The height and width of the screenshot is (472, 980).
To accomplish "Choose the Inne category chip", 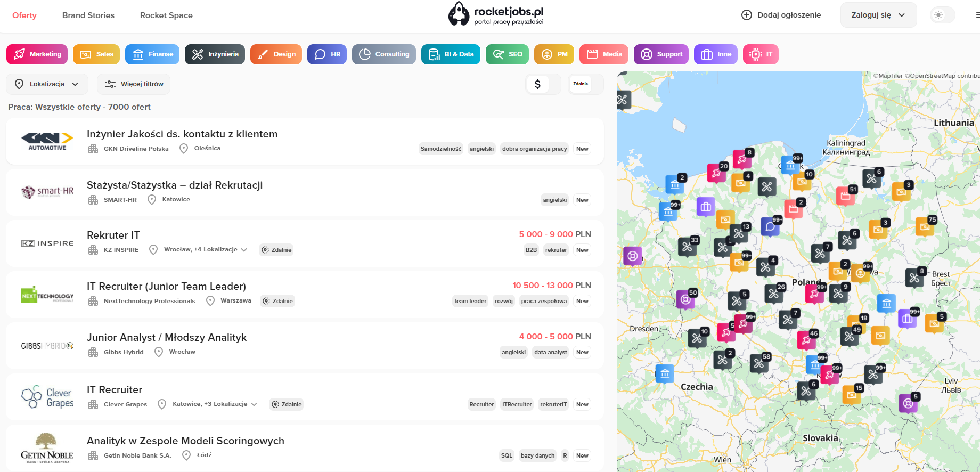I will pos(716,54).
